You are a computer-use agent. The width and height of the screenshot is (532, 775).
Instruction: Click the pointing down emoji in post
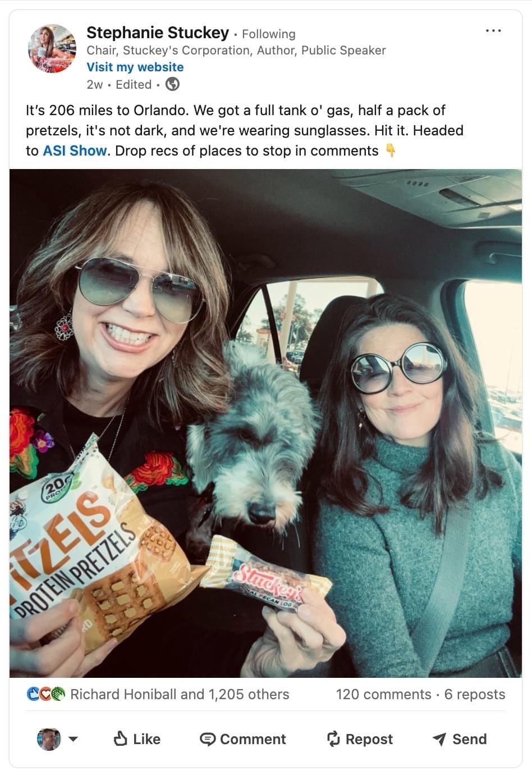click(x=391, y=151)
